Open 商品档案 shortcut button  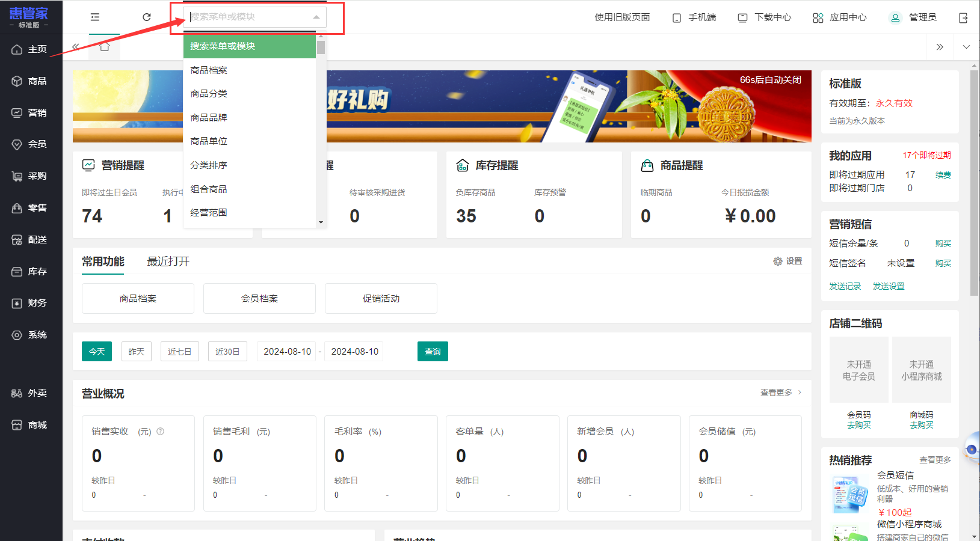[138, 299]
